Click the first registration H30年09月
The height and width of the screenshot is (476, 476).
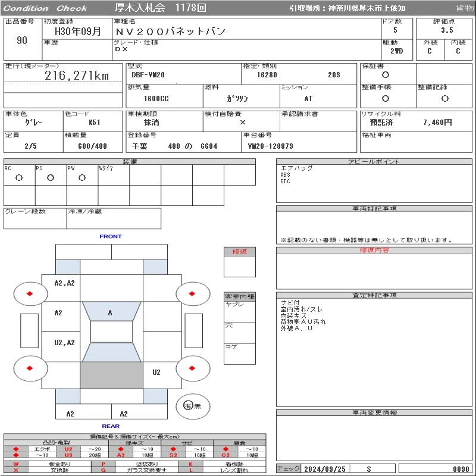coord(78,31)
